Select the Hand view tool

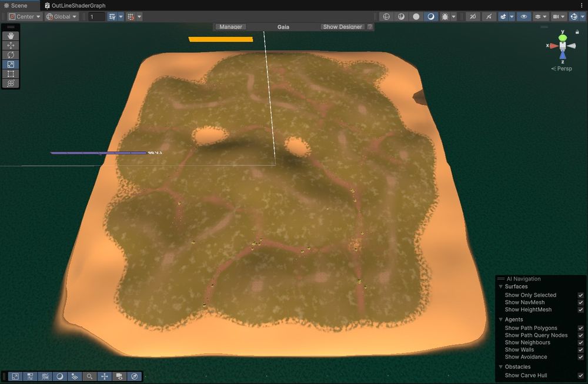pos(11,36)
